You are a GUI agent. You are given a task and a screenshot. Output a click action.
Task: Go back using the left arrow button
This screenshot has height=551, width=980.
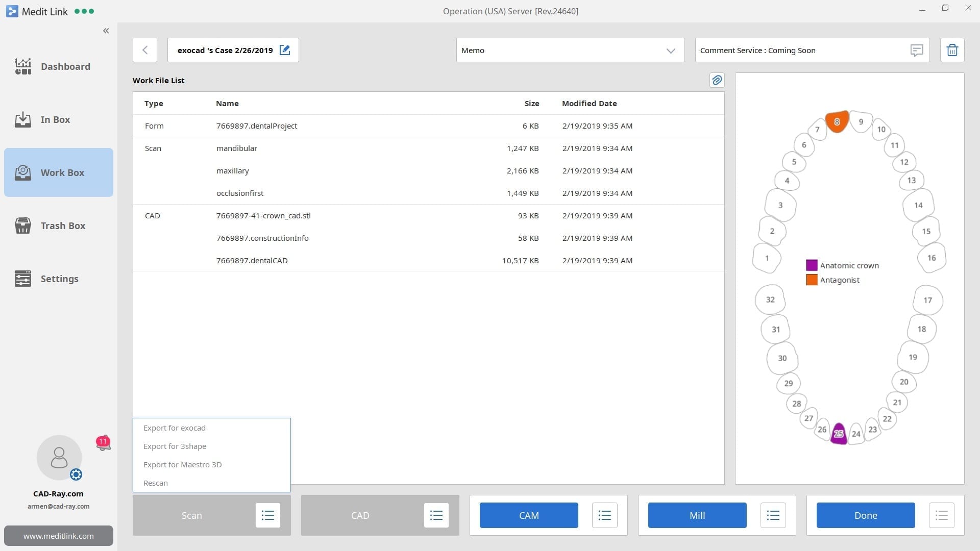pos(145,50)
